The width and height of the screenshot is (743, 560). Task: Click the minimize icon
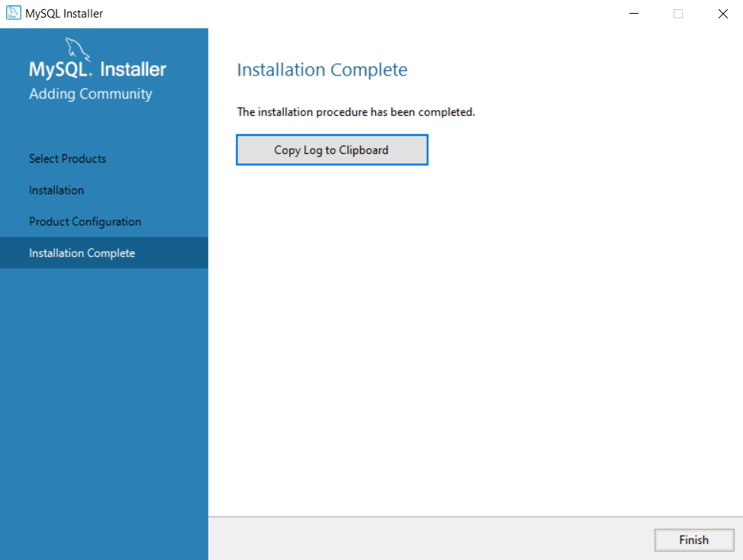click(633, 13)
